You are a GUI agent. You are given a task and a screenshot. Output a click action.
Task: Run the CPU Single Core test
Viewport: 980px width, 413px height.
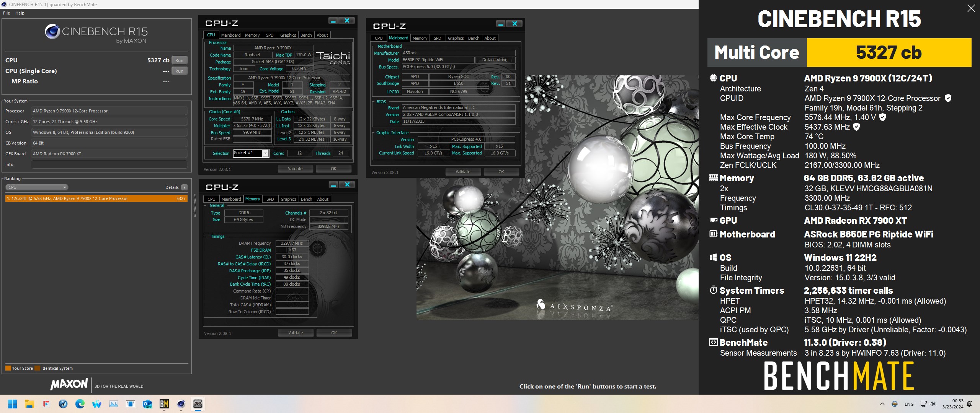(179, 71)
